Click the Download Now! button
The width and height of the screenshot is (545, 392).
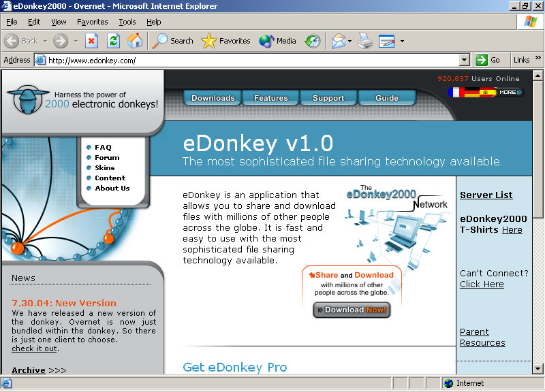pos(352,310)
